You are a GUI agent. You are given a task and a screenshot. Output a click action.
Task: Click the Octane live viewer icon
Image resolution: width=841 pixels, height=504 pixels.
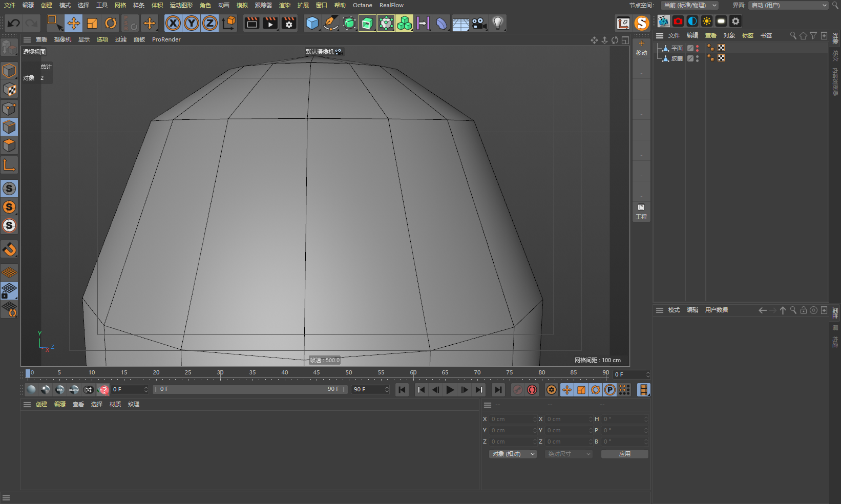(664, 21)
